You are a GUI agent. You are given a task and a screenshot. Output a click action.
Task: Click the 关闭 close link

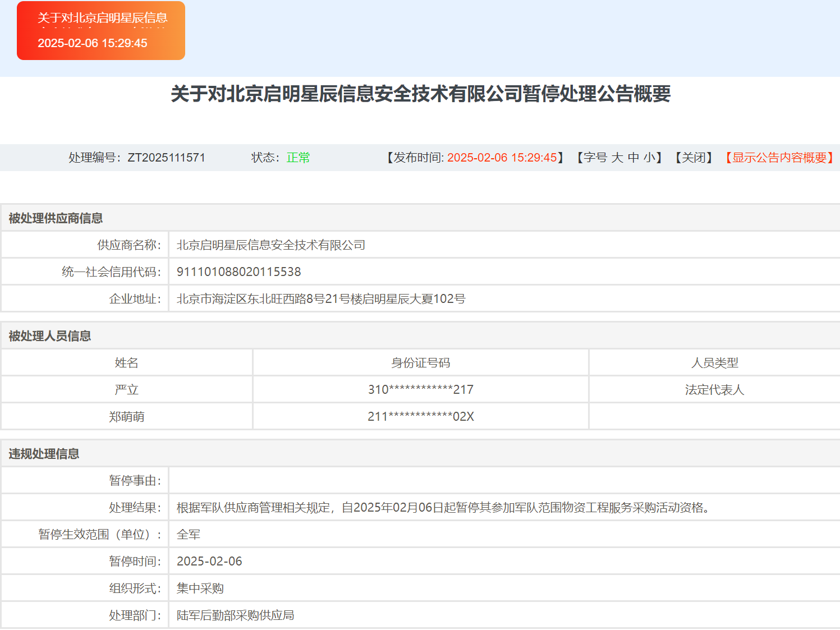pyautogui.click(x=694, y=158)
